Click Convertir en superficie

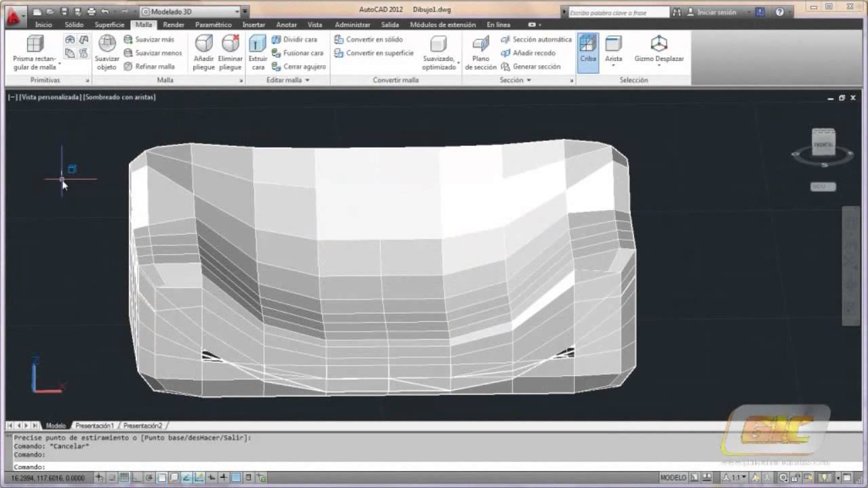[374, 53]
